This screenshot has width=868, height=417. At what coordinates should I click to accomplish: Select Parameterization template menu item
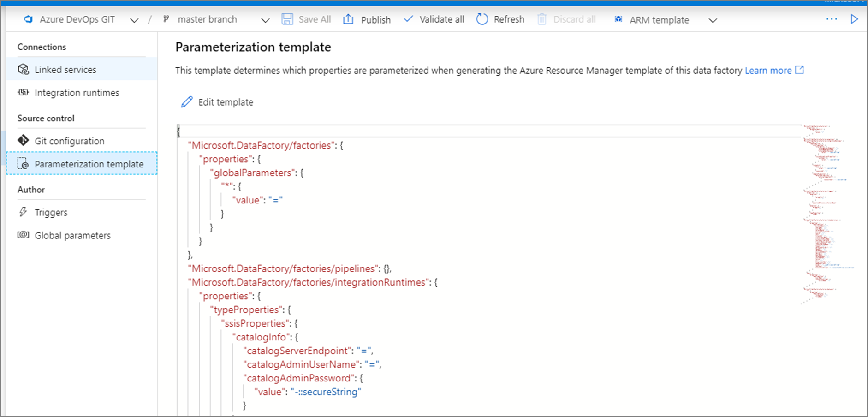[82, 163]
